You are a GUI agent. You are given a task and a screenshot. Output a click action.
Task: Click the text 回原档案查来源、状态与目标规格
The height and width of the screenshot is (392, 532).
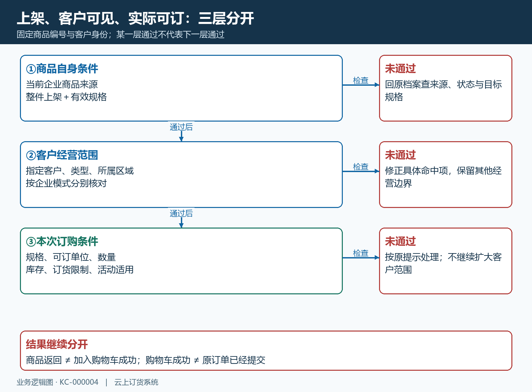pos(443,91)
